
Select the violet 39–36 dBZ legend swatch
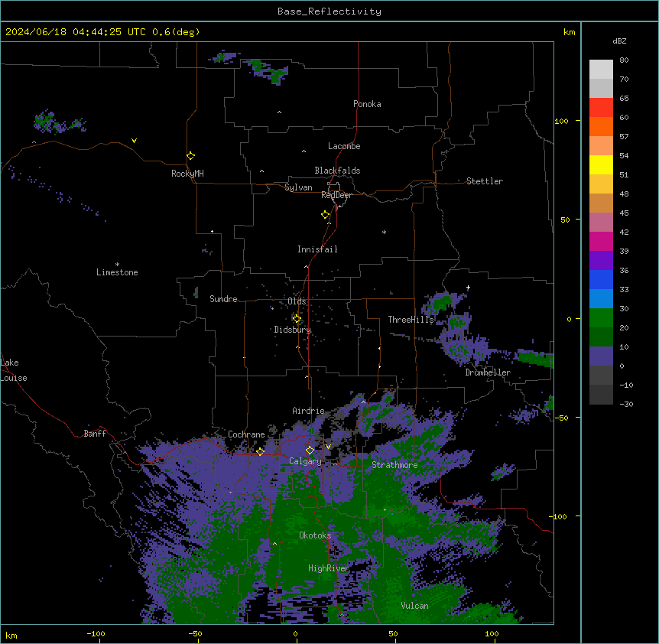click(601, 261)
